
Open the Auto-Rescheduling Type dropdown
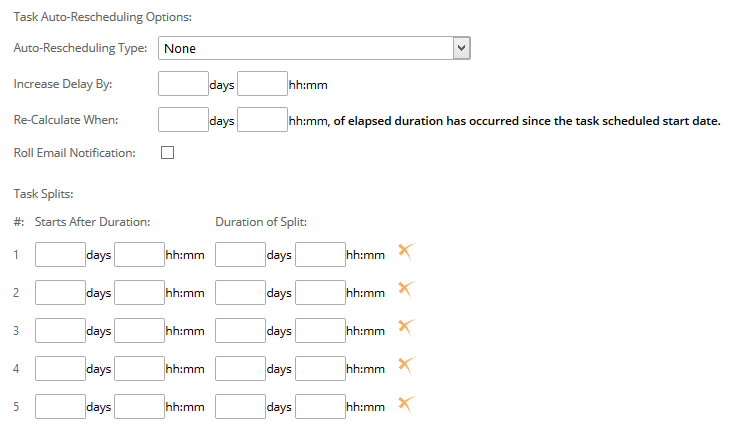tap(314, 48)
